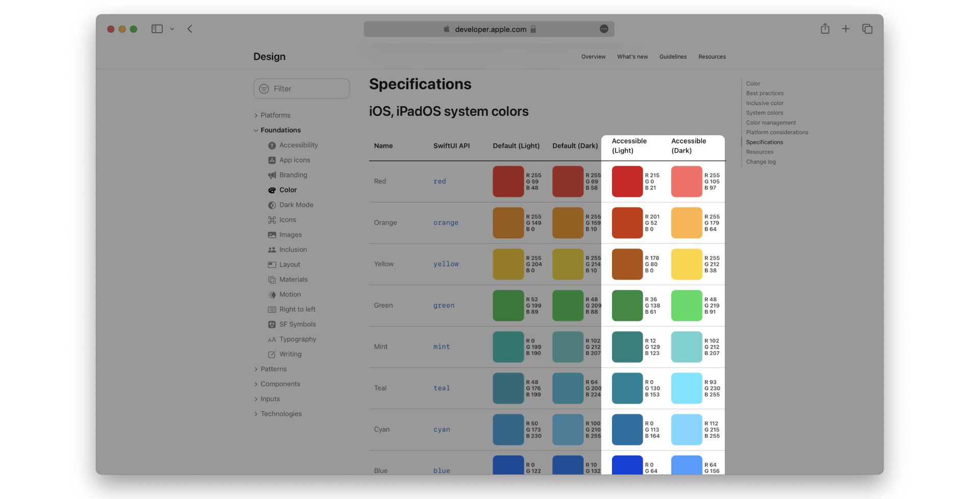Viewport: 980px width, 499px height.
Task: Click the Motion icon
Action: tap(272, 294)
